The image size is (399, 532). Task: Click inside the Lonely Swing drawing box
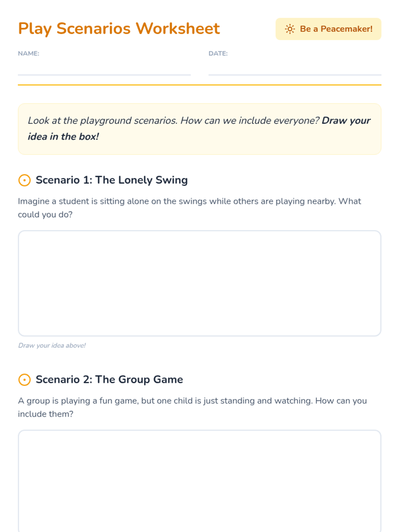(x=199, y=283)
